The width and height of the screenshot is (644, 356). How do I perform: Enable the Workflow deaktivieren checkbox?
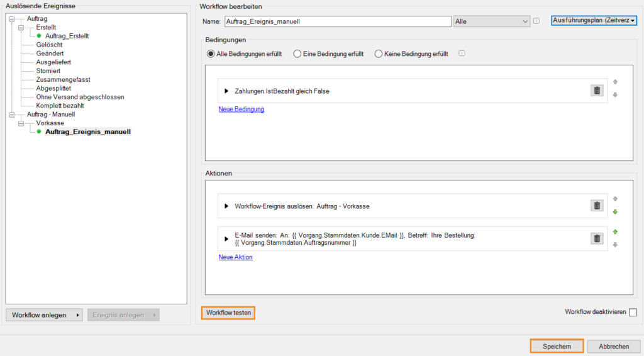click(x=633, y=313)
